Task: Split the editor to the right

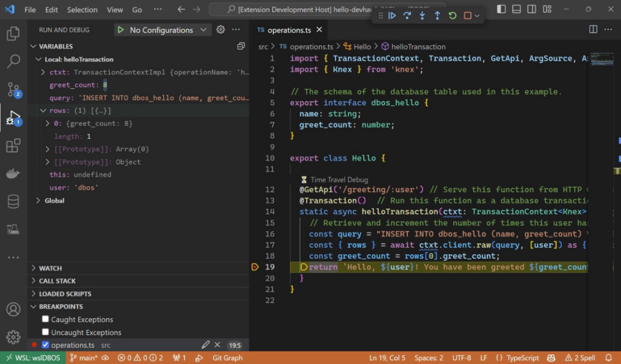Action: coord(593,29)
